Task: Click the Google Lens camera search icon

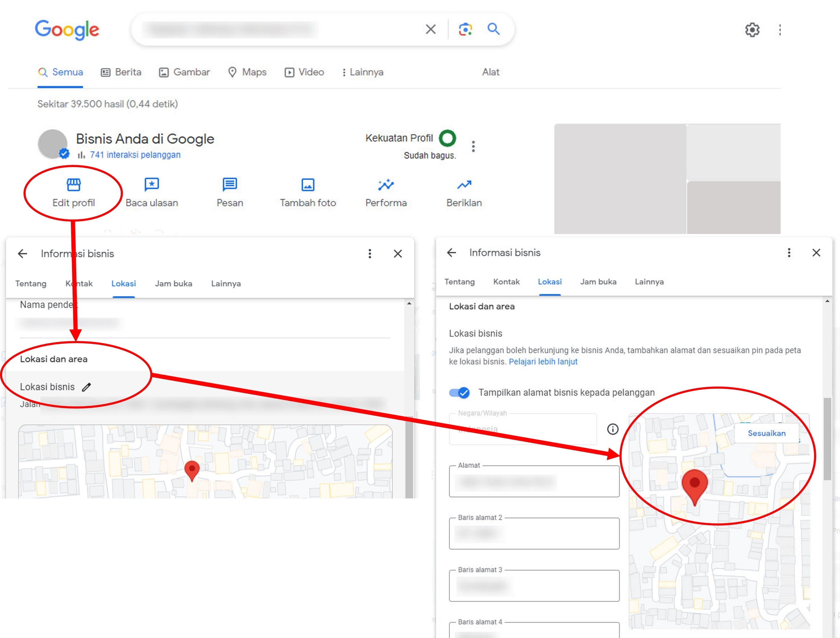Action: [465, 29]
